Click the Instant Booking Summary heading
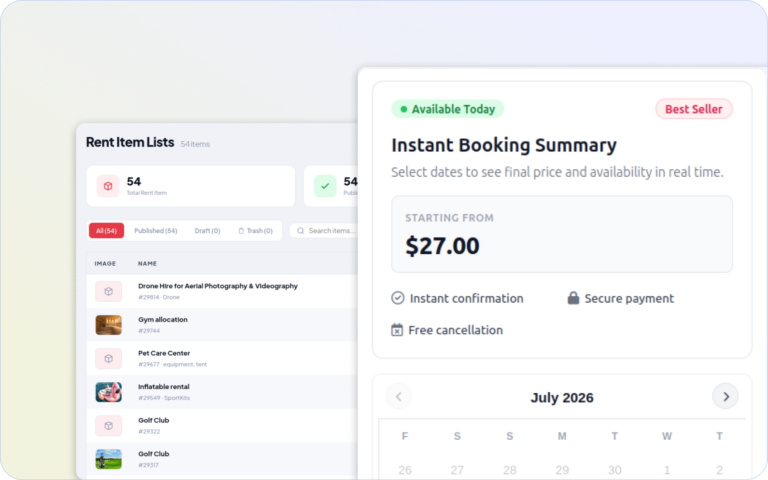This screenshot has width=768, height=480. click(x=504, y=145)
